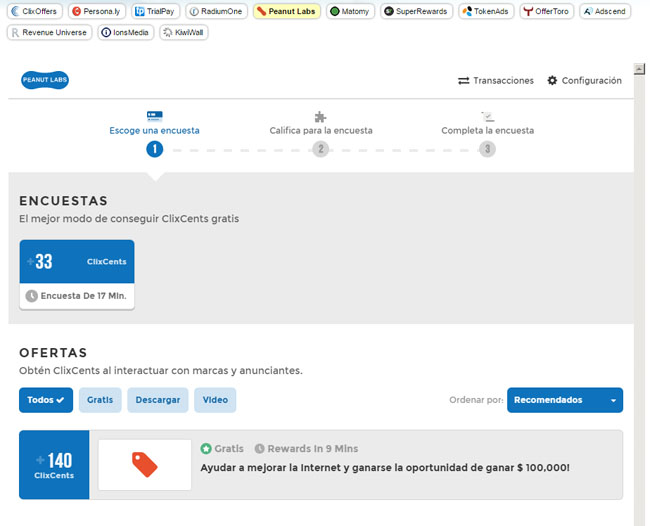Click the +140 ClixCents offer reward box
The width and height of the screenshot is (650, 526).
click(x=54, y=465)
